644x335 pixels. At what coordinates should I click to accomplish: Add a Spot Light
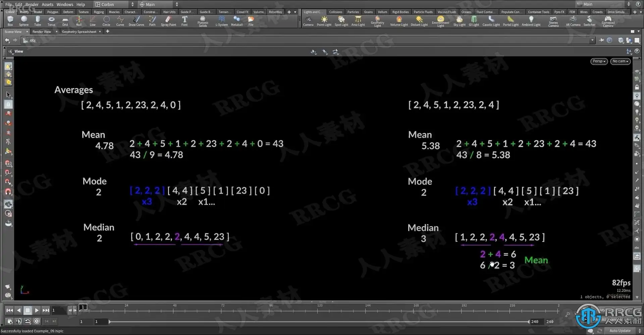coord(341,21)
